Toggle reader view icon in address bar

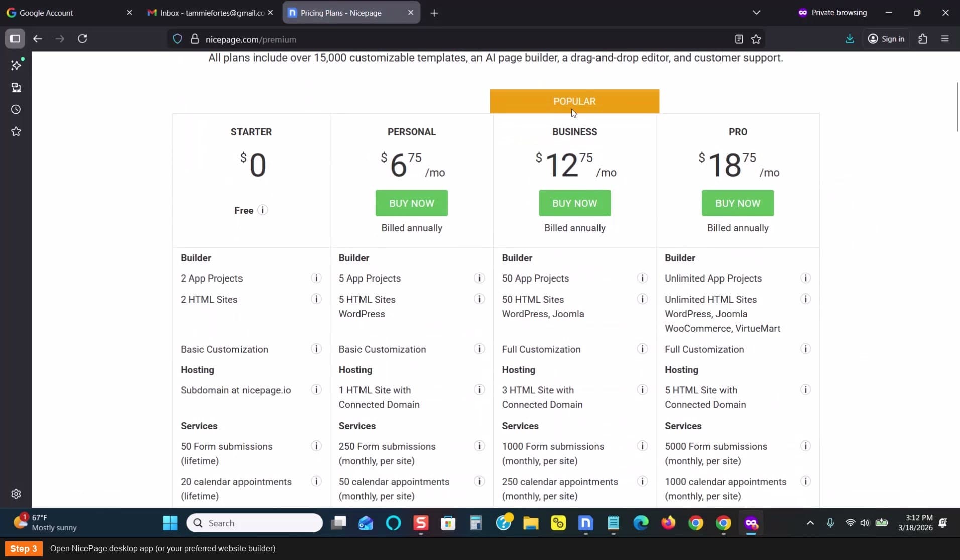(739, 39)
